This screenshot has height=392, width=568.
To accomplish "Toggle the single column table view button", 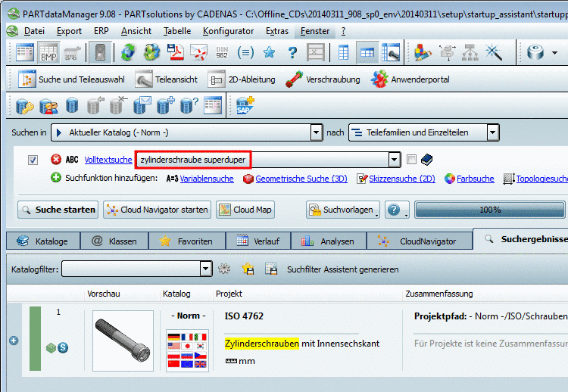I will pyautogui.click(x=343, y=52).
